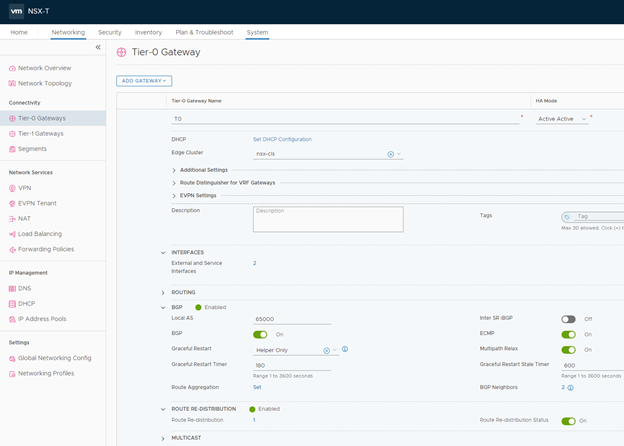This screenshot has width=624, height=446.
Task: Click the VMware vm logo
Action: (16, 11)
